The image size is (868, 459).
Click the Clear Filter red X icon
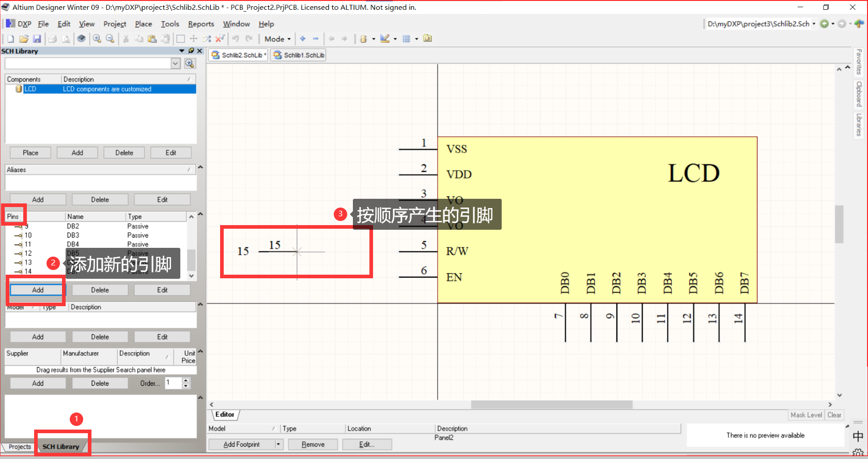click(x=220, y=39)
